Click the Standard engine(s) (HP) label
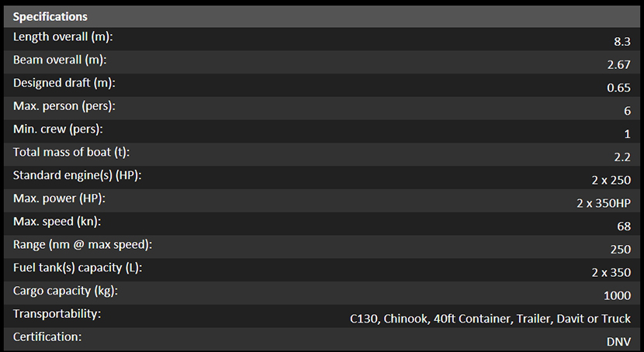644x352 pixels. click(77, 176)
